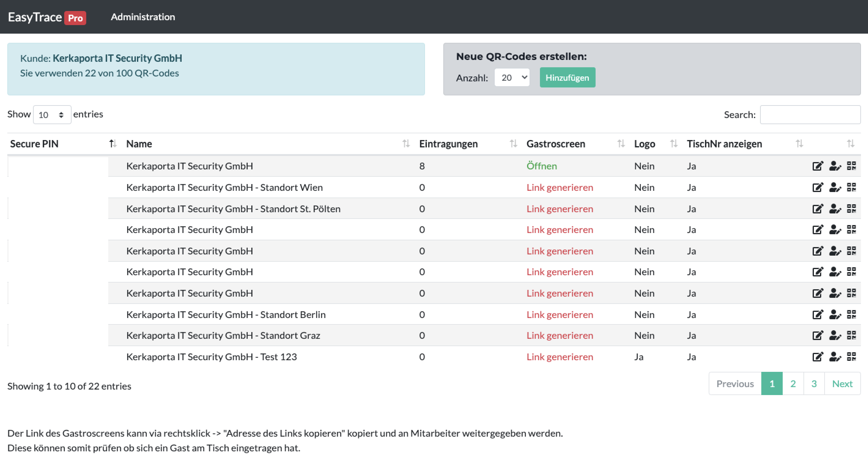The image size is (868, 466).
Task: Go to EasyTrace Pro home logo
Action: 47,17
